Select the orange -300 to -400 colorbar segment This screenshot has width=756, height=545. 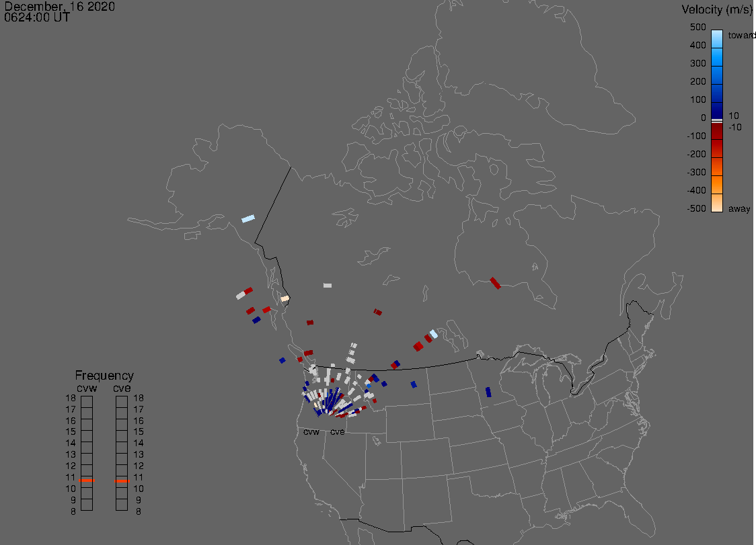coord(717,185)
